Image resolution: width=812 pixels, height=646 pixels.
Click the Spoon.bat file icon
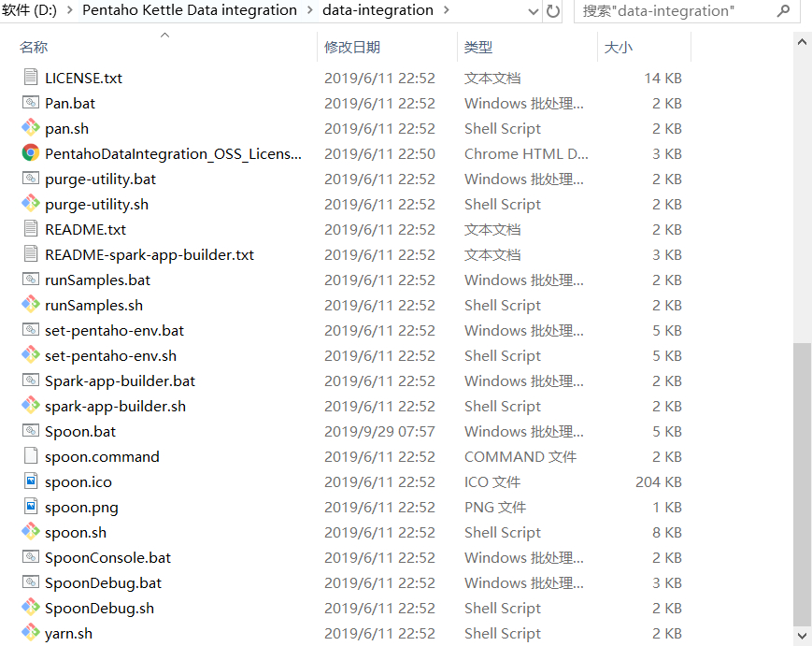tap(30, 432)
